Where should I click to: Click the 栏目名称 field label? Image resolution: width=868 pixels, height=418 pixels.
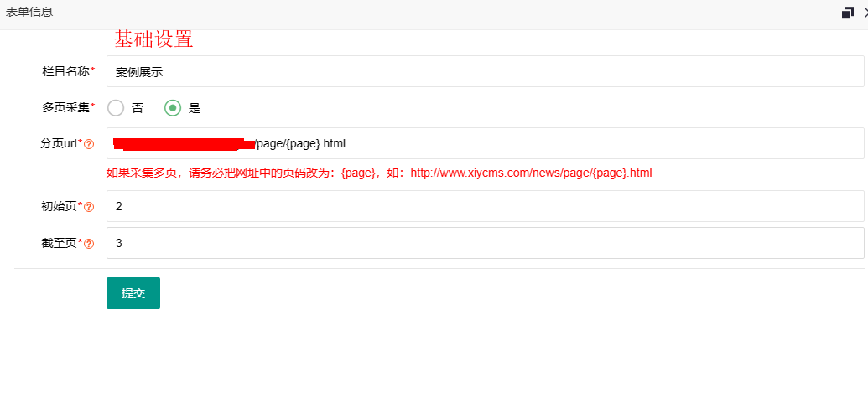point(65,72)
